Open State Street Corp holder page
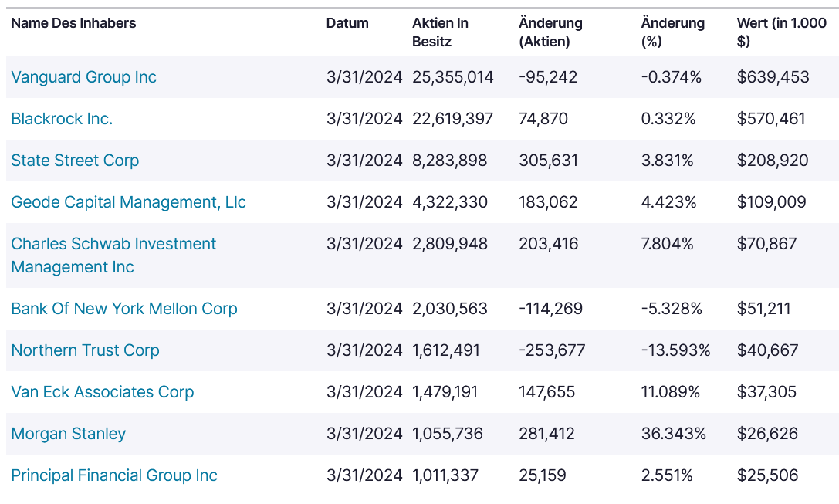839x504 pixels. [75, 161]
